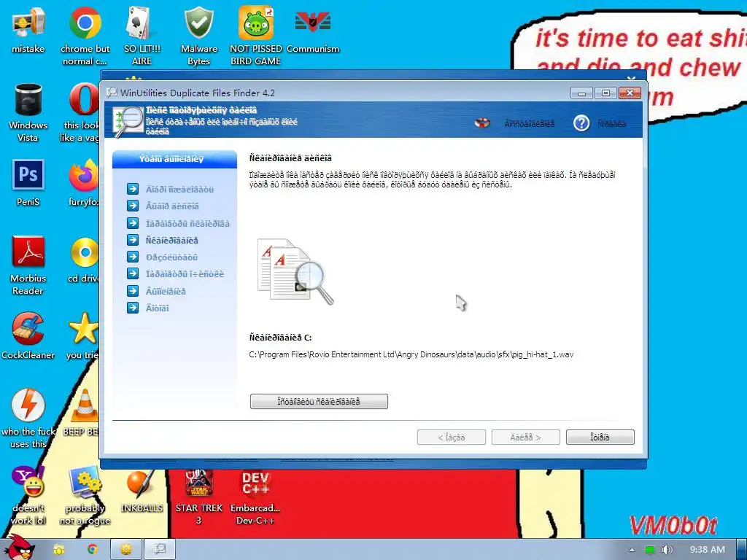747x560 pixels.
Task: Close the Duplicate Files Finder window
Action: tap(630, 93)
